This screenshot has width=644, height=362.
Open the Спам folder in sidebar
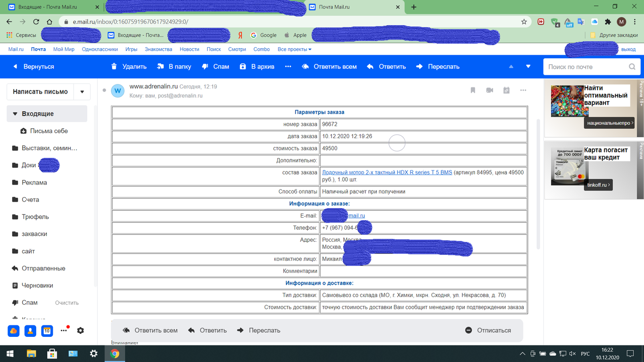(x=29, y=302)
